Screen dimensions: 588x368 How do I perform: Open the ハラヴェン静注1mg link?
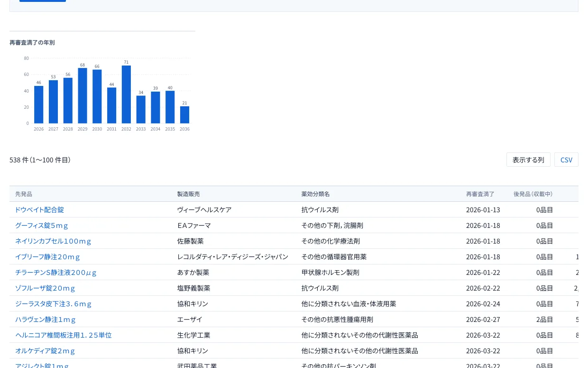pyautogui.click(x=46, y=319)
